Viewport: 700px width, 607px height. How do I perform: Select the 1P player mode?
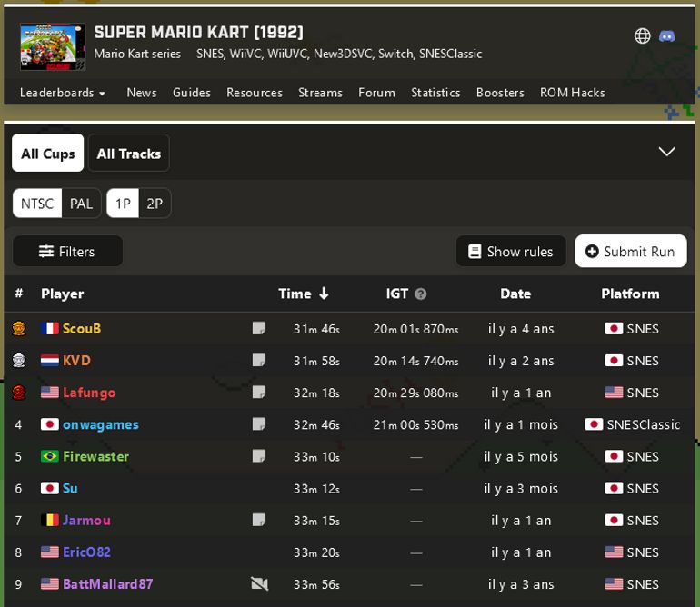click(123, 204)
